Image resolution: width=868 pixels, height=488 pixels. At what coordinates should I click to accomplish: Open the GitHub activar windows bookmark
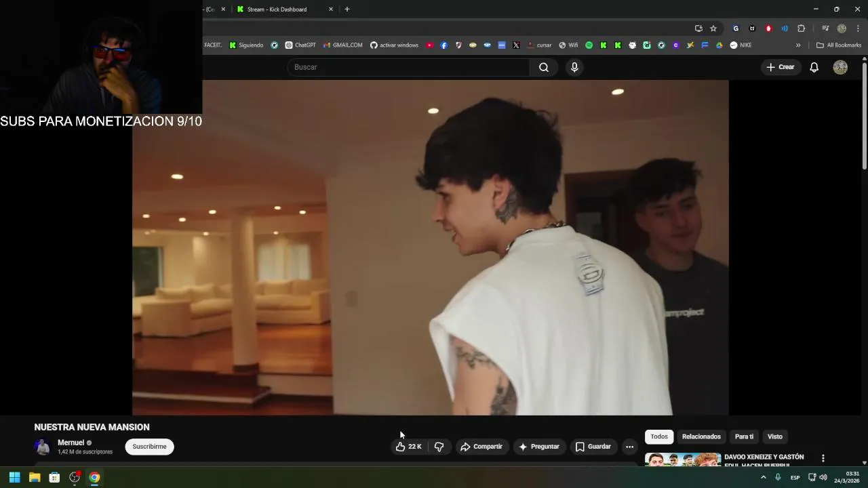click(x=394, y=45)
